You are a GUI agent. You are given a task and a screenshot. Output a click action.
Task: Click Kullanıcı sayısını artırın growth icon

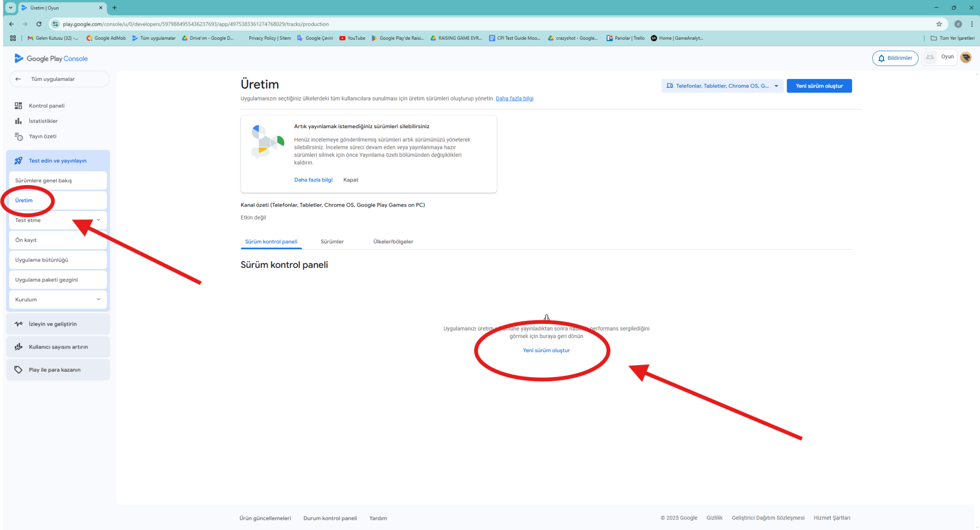[18, 347]
